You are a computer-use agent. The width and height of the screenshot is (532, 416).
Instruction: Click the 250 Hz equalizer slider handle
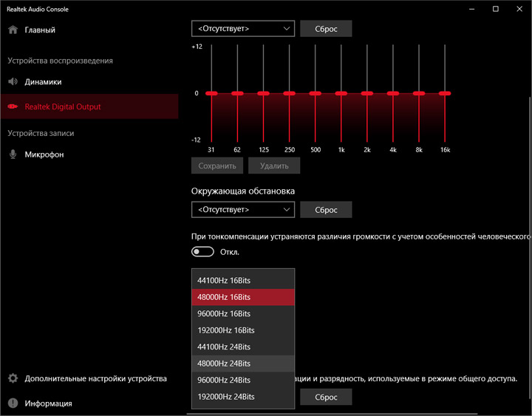[289, 93]
